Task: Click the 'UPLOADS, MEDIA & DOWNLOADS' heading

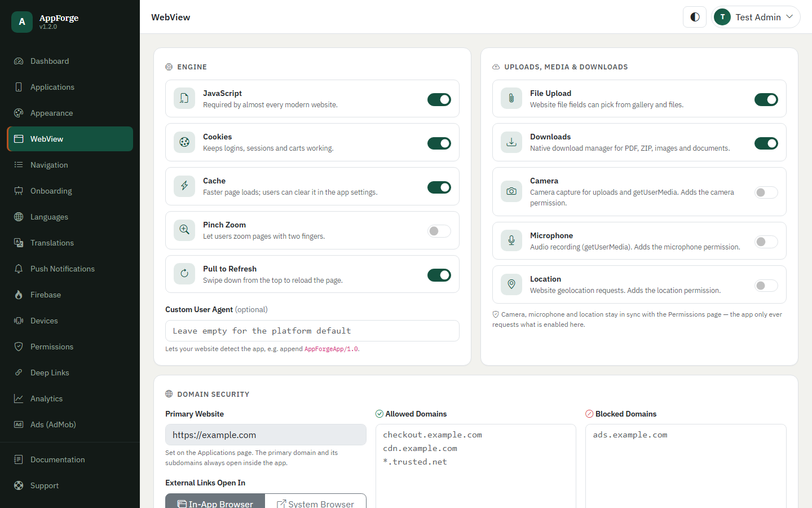Action: point(566,67)
